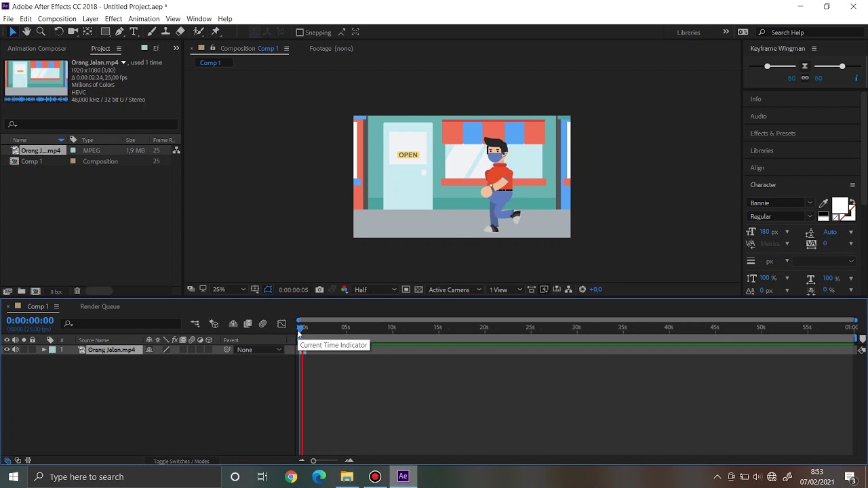Select the Eraser tool
This screenshot has width=868, height=488.
pyautogui.click(x=180, y=32)
